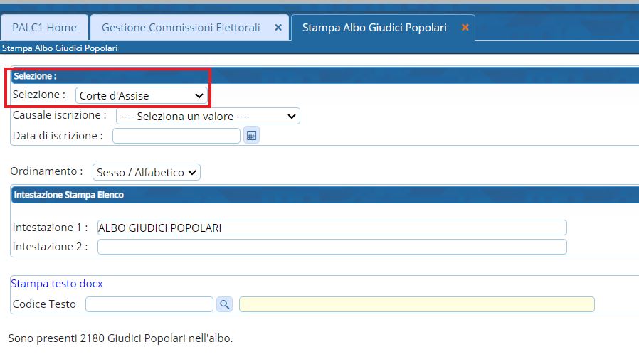Click the Stampa Albo Giudici Popolari subtitle bar

click(60, 48)
